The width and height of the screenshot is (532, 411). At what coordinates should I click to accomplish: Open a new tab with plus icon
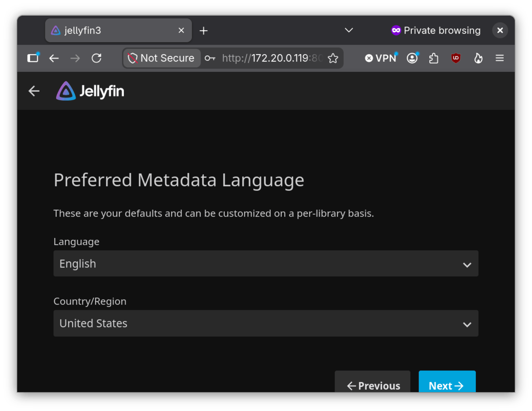click(204, 31)
